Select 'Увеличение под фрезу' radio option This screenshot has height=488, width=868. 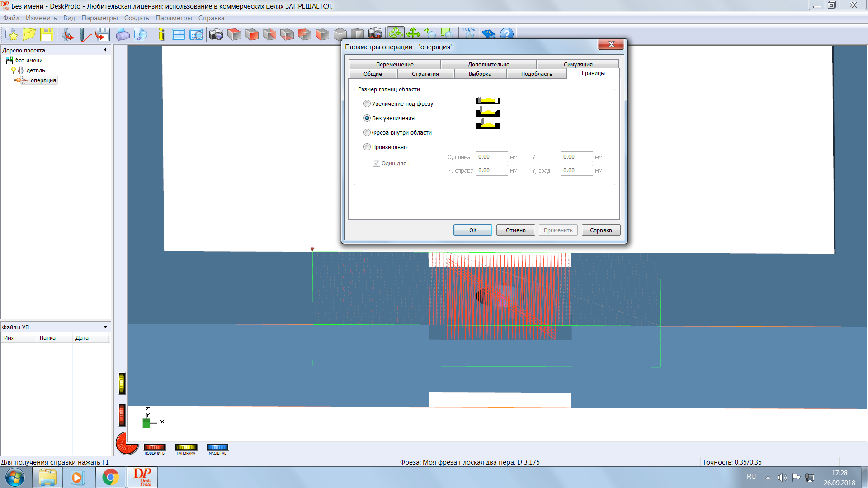(367, 104)
